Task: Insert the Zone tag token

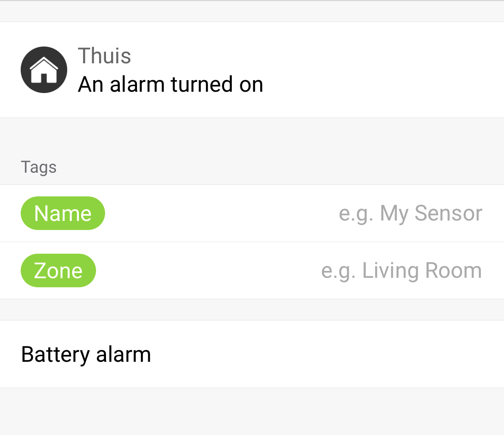Action: tap(58, 270)
